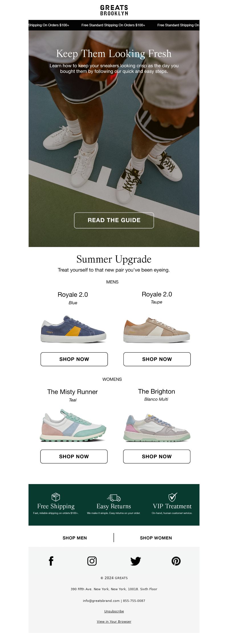Viewport: 228px width, 644px height.
Task: Open the Pinterest icon link
Action: coord(176,561)
